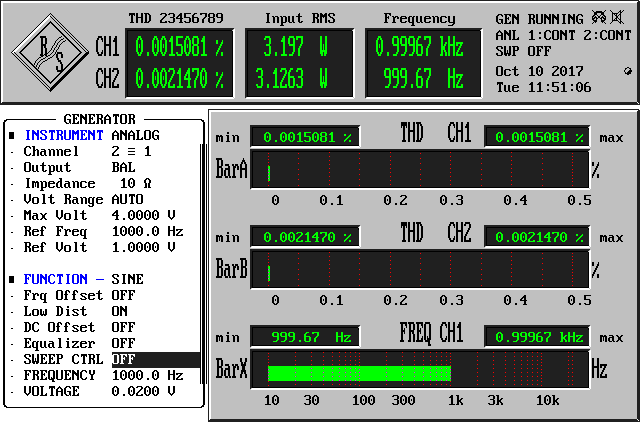Viewport: 640px width, 422px height.
Task: Click the green FREQ CH1 BarX bargraph
Action: (x=359, y=373)
